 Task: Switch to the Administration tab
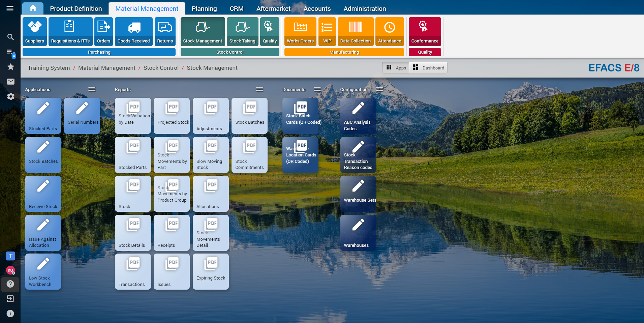click(x=364, y=8)
